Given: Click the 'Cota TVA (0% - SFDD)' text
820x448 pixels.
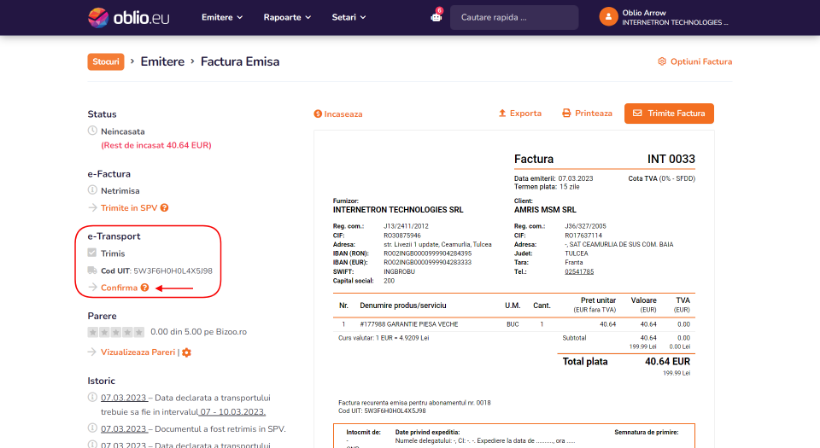Looking at the screenshot, I should [x=662, y=178].
